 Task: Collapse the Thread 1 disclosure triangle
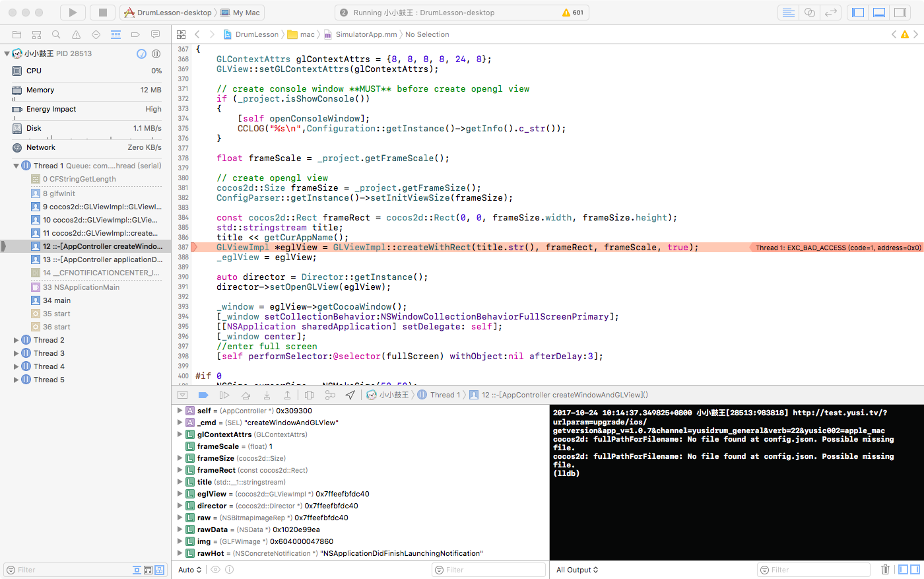click(x=16, y=166)
